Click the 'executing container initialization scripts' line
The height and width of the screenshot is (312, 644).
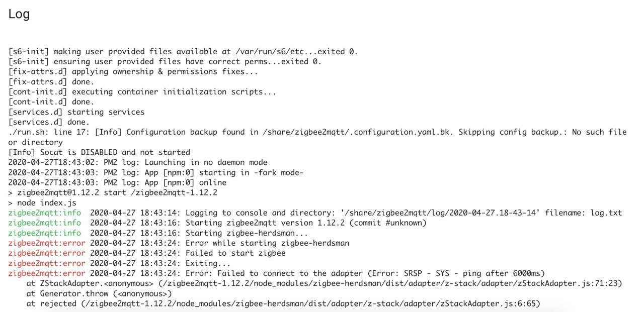(x=142, y=92)
